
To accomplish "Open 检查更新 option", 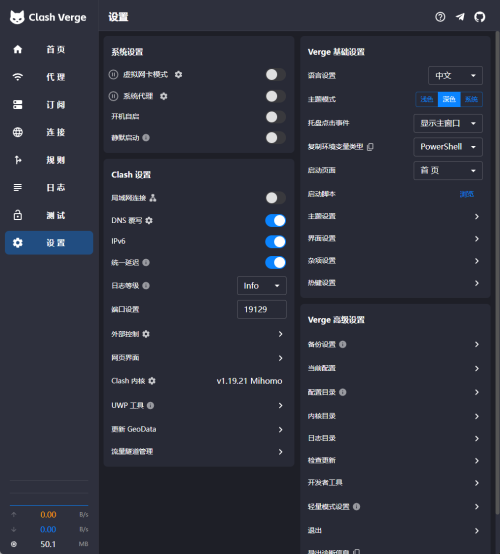I will pyautogui.click(x=395, y=460).
